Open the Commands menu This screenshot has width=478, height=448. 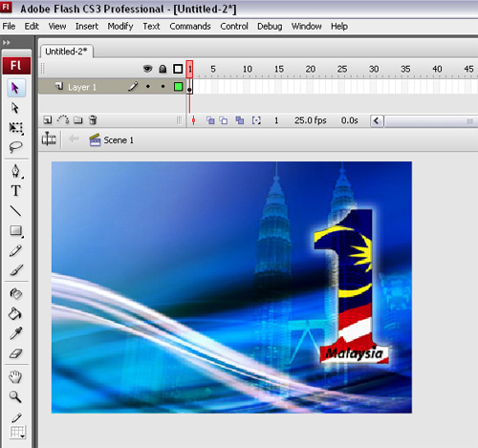tap(190, 26)
